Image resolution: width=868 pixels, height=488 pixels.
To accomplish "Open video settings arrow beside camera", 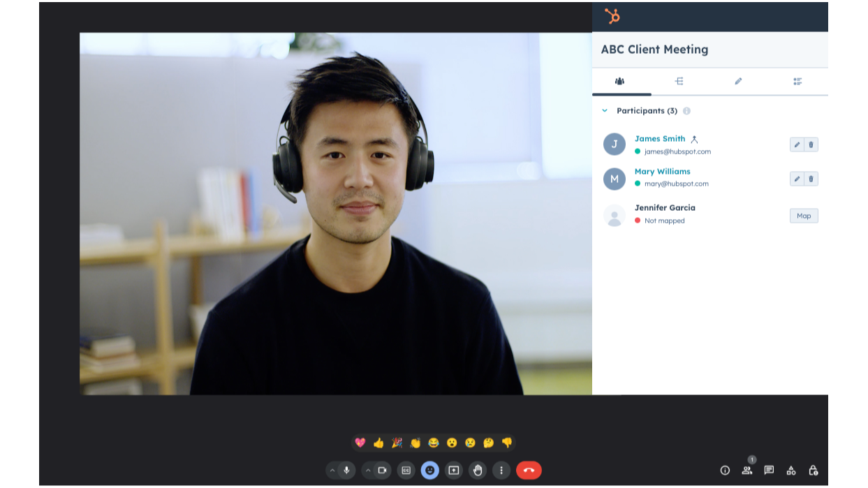I will pyautogui.click(x=368, y=471).
